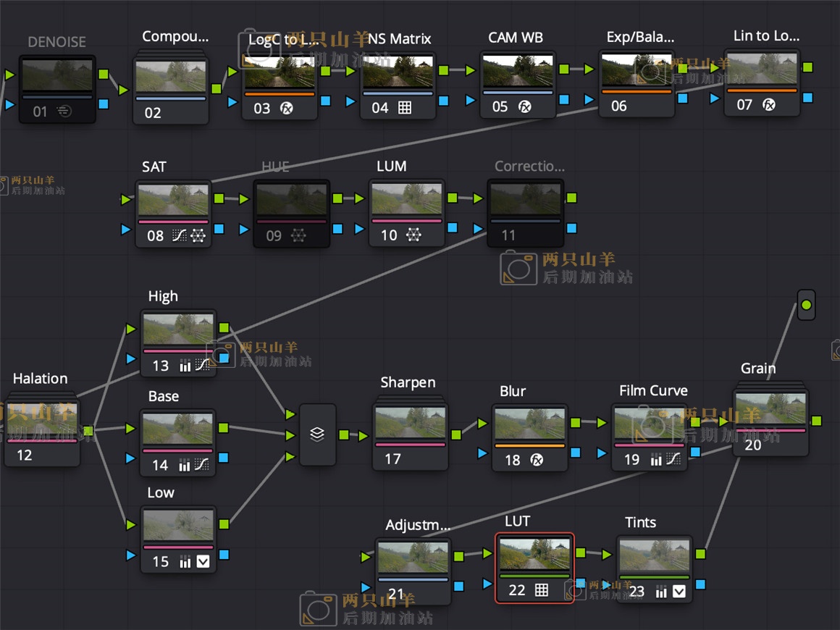Click the Halation node label
The image size is (840, 630).
point(40,378)
